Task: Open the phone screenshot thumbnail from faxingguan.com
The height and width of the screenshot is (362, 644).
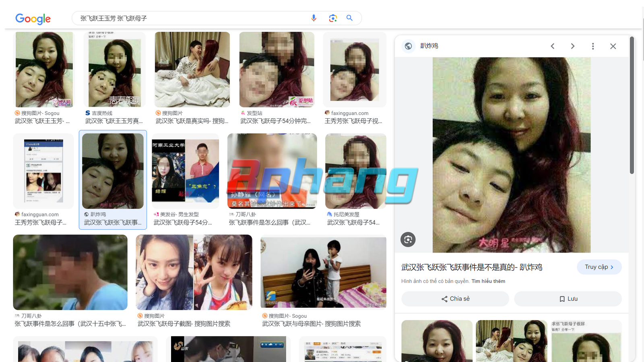Action: click(43, 171)
